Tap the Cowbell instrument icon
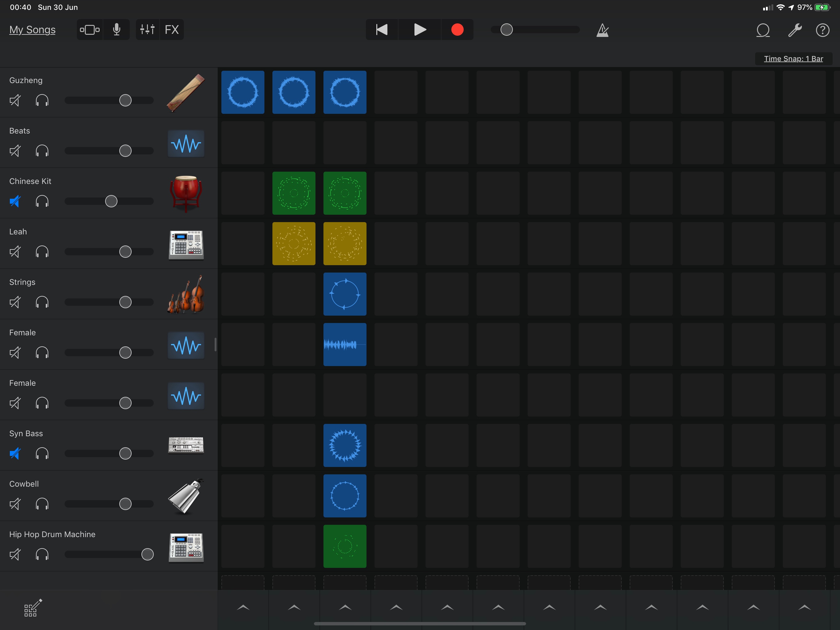This screenshot has height=630, width=840. pyautogui.click(x=186, y=496)
